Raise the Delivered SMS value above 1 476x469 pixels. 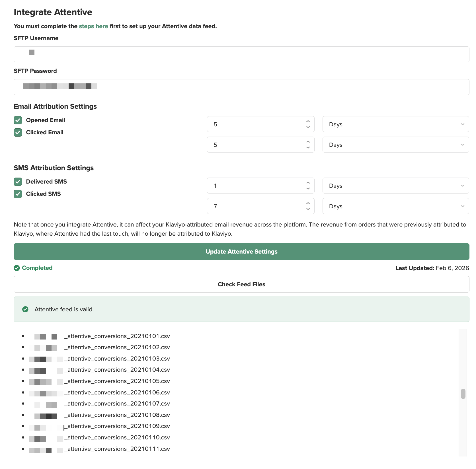tap(308, 183)
